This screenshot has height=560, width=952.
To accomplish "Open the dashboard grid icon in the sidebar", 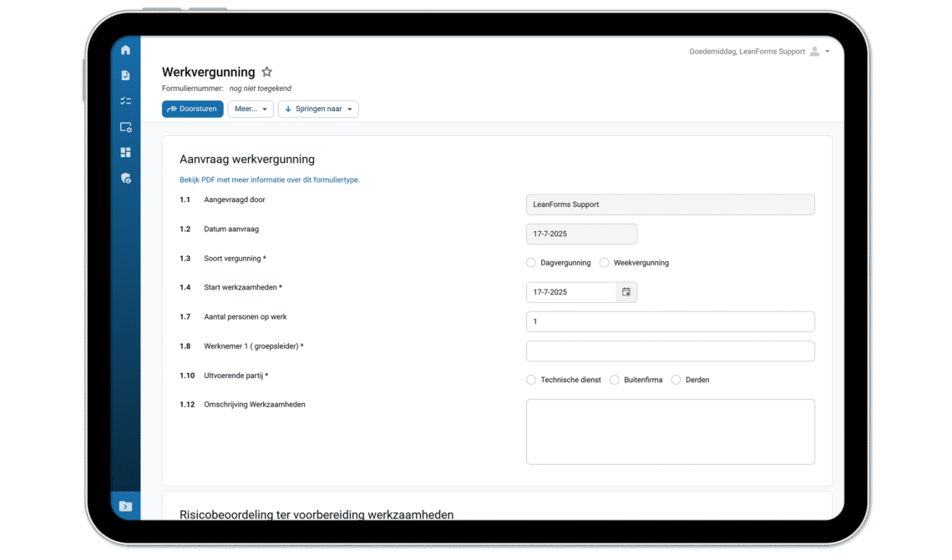I will pyautogui.click(x=125, y=152).
